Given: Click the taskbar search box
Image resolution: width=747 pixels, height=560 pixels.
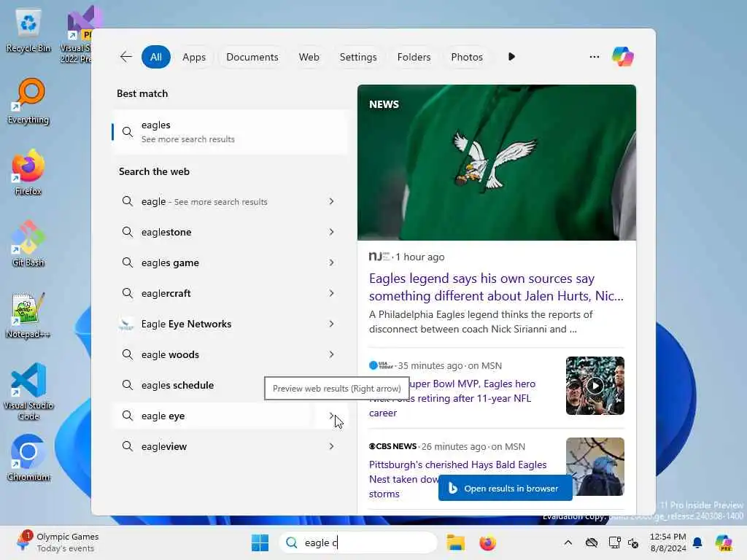Looking at the screenshot, I should click(358, 542).
